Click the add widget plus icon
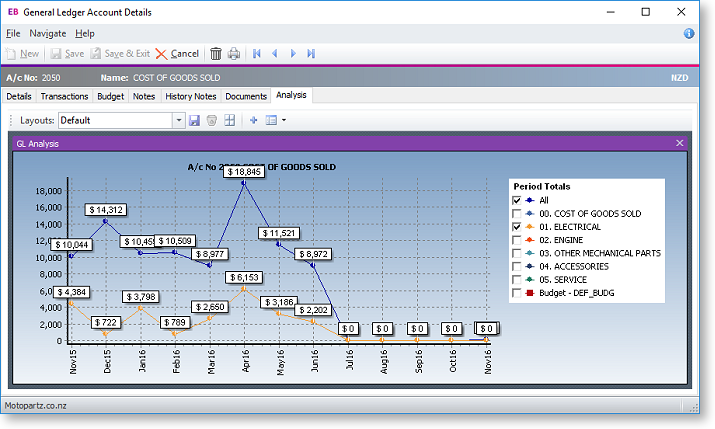This screenshot has height=429, width=715. click(x=254, y=120)
